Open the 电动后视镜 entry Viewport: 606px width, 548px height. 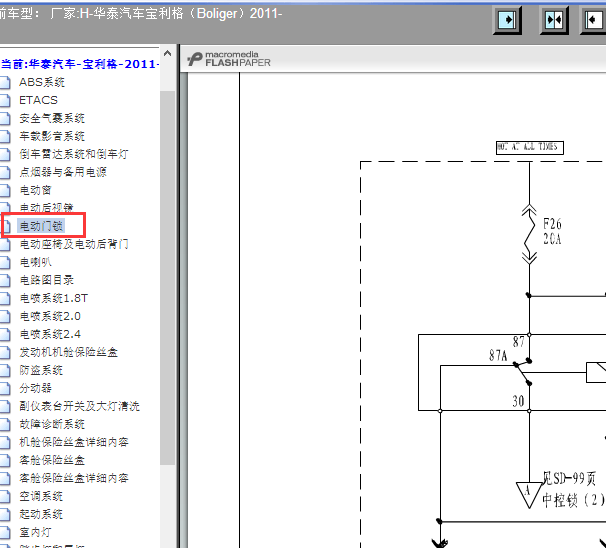[46, 208]
